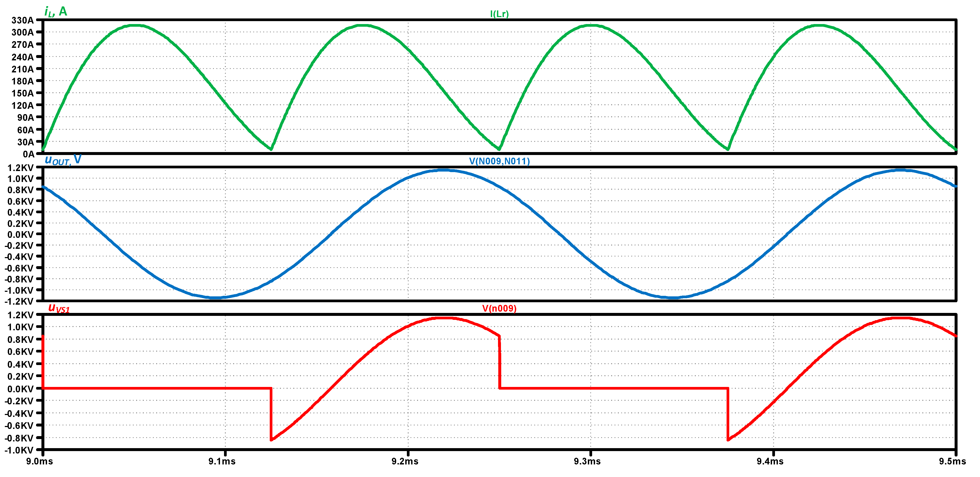Click the 9.2ms time axis label
The image size is (980, 477).
(405, 462)
